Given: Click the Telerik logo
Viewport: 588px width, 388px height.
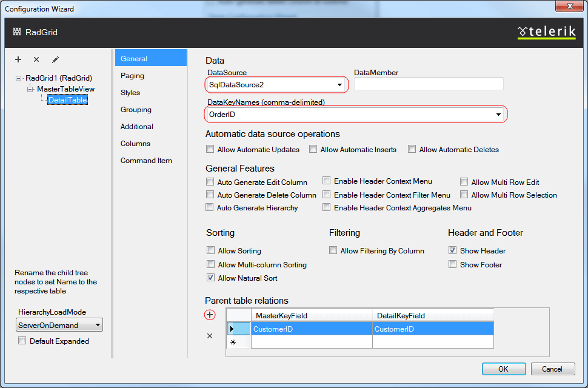Looking at the screenshot, I should click(x=546, y=32).
